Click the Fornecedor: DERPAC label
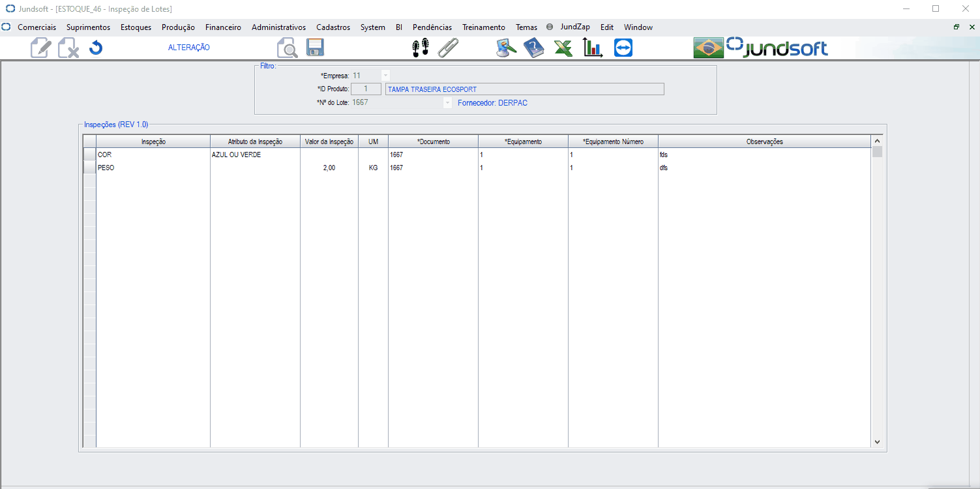This screenshot has width=980, height=489. tap(493, 103)
